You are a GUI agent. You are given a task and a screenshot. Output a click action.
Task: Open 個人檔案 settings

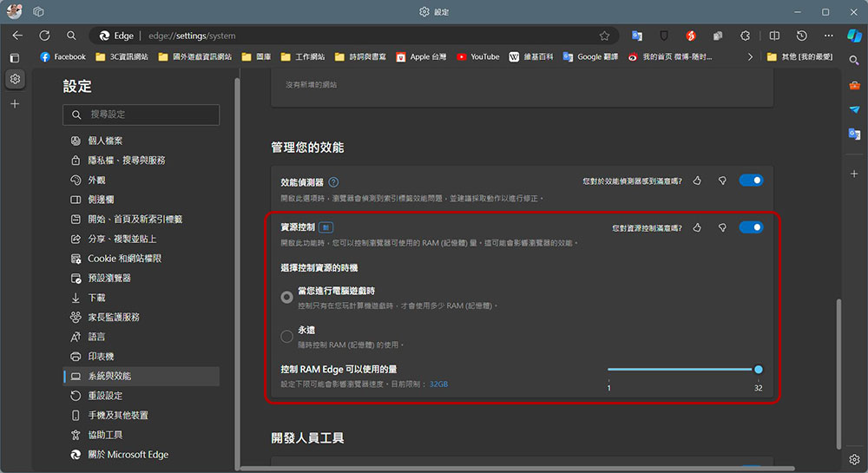tap(141, 141)
